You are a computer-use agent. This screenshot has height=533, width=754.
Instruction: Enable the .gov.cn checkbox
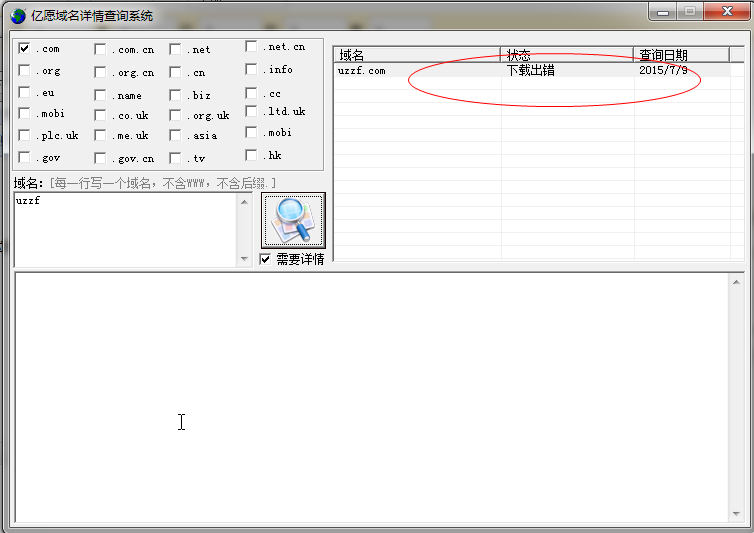tap(101, 158)
